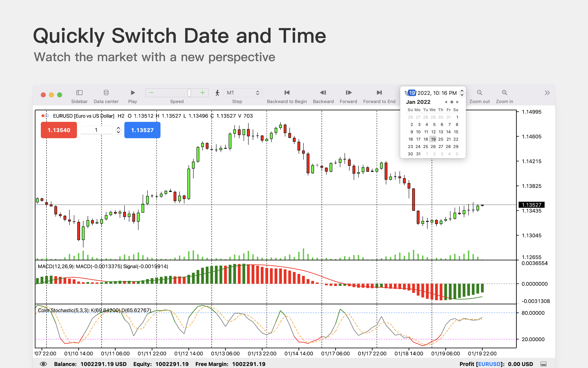Image resolution: width=588 pixels, height=368 pixels.
Task: Select January 19 in the calendar
Action: 433,139
